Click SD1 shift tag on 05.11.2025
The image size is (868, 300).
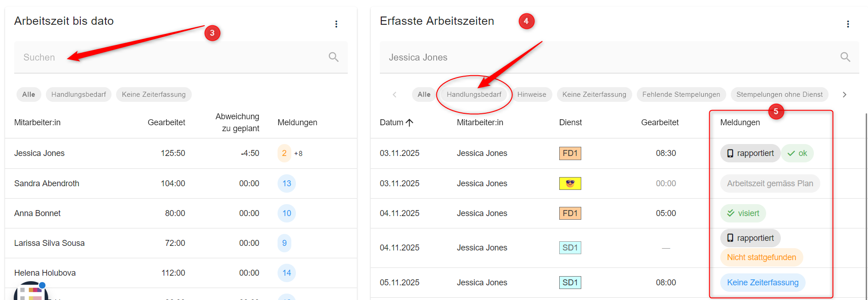click(570, 283)
